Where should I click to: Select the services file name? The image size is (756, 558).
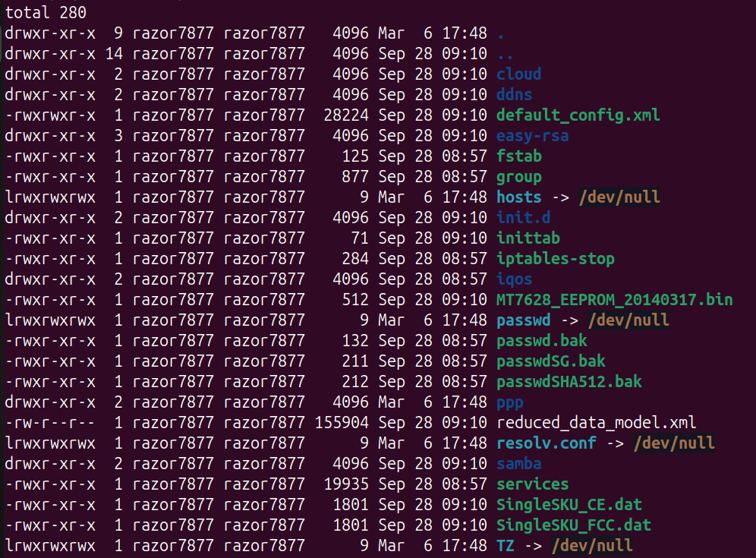pos(532,484)
